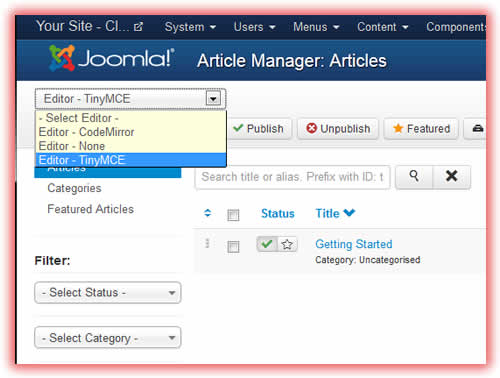Click the Joomla! logo
The width and height of the screenshot is (500, 378).
(112, 58)
